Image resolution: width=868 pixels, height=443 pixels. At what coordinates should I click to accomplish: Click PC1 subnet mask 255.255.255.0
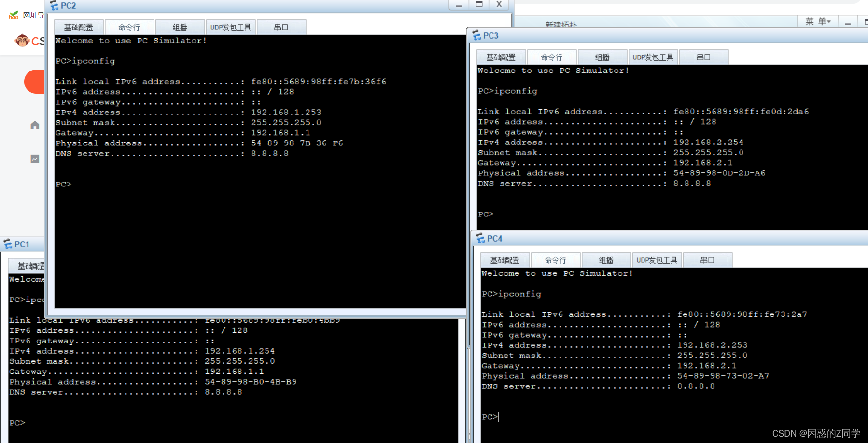240,361
